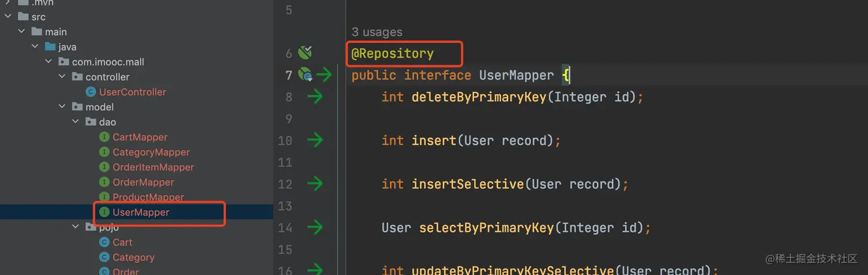Click line number 9 in the gutter
868x275 pixels.
point(289,119)
